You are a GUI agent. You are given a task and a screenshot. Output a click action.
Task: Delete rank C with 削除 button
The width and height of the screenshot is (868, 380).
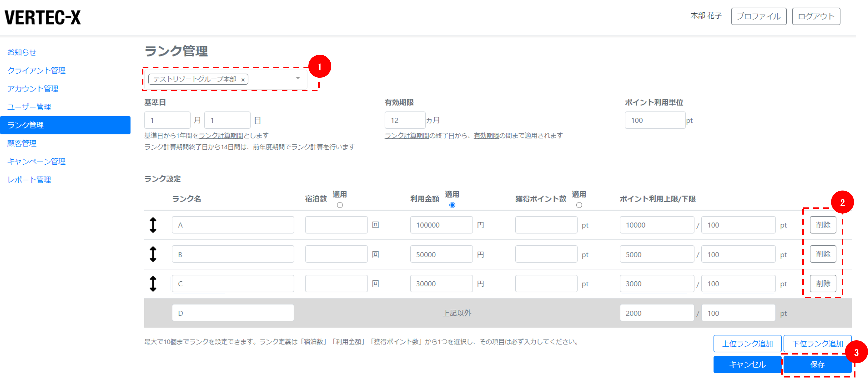pos(823,283)
